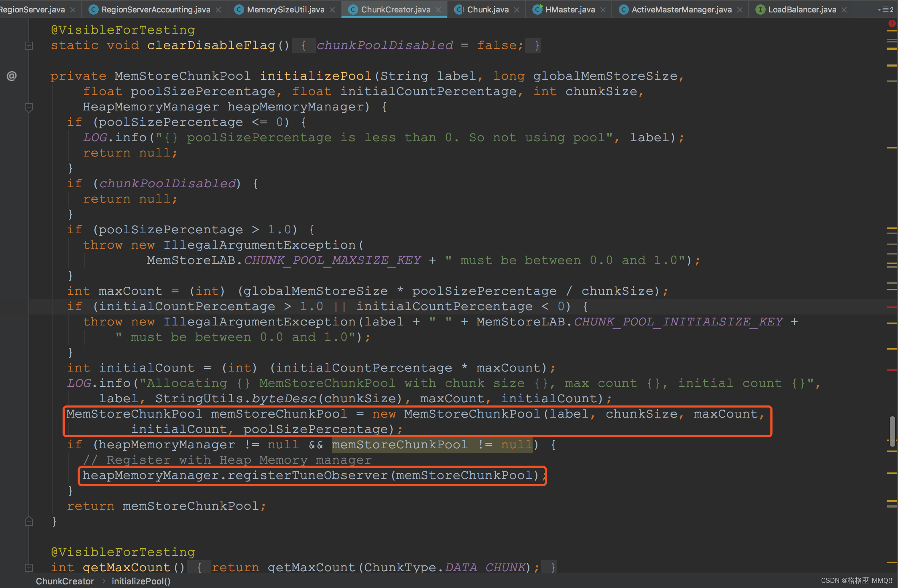The width and height of the screenshot is (898, 588).
Task: Click 'int maxCount' declaration line
Action: tap(367, 291)
